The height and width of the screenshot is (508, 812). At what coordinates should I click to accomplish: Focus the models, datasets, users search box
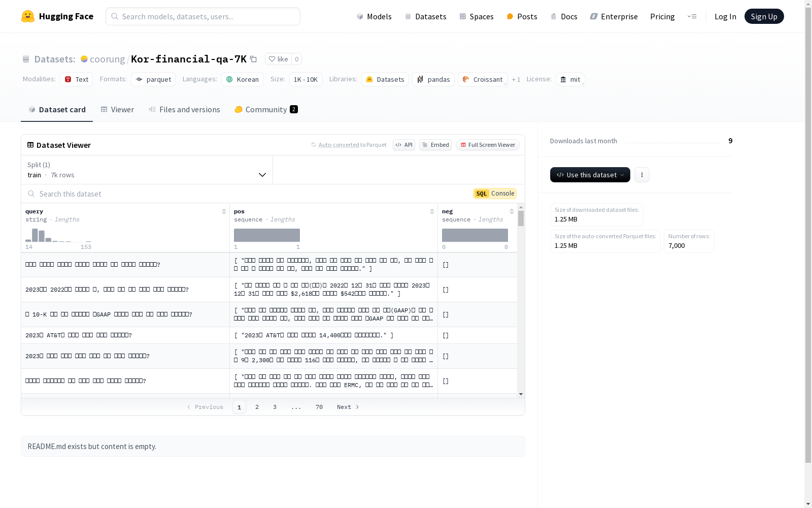(x=203, y=16)
